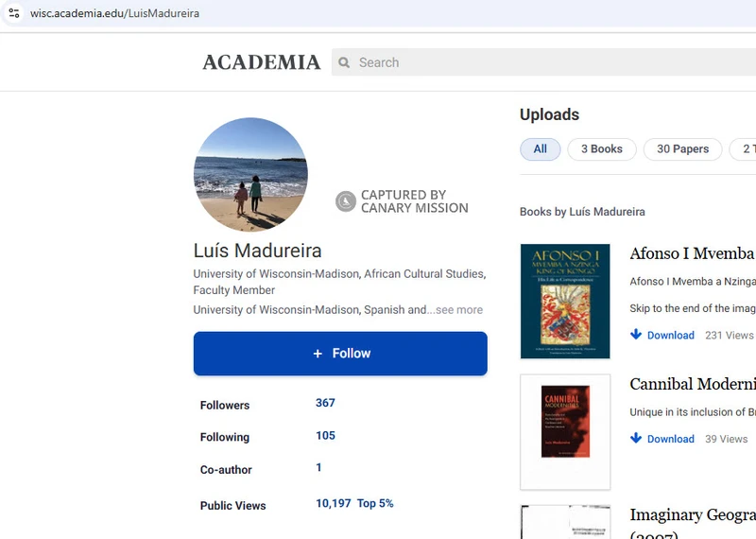The height and width of the screenshot is (539, 756).
Task: Filter uploads by 30 Papers
Action: (682, 149)
